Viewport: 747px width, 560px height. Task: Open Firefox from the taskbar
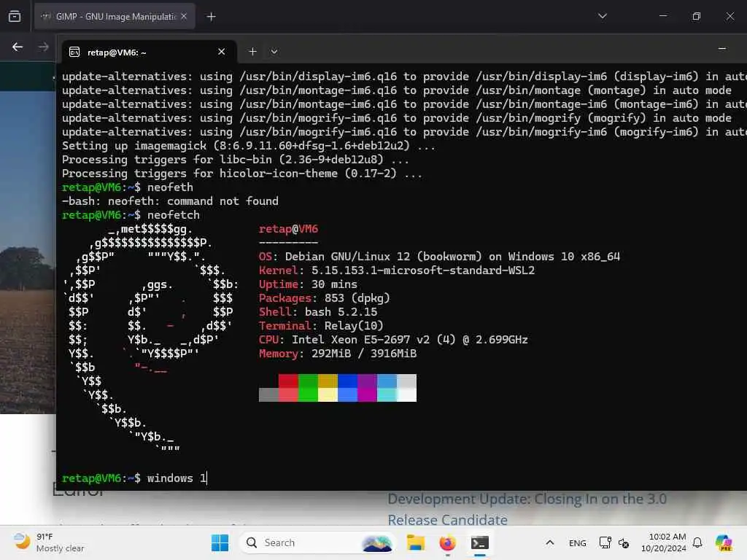pyautogui.click(x=447, y=542)
